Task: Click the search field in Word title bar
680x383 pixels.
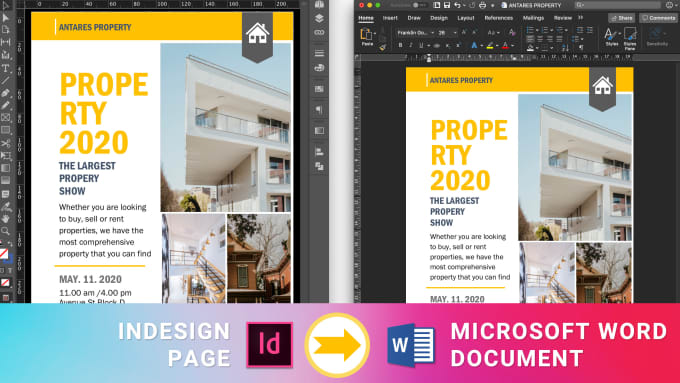Action: [x=618, y=5]
